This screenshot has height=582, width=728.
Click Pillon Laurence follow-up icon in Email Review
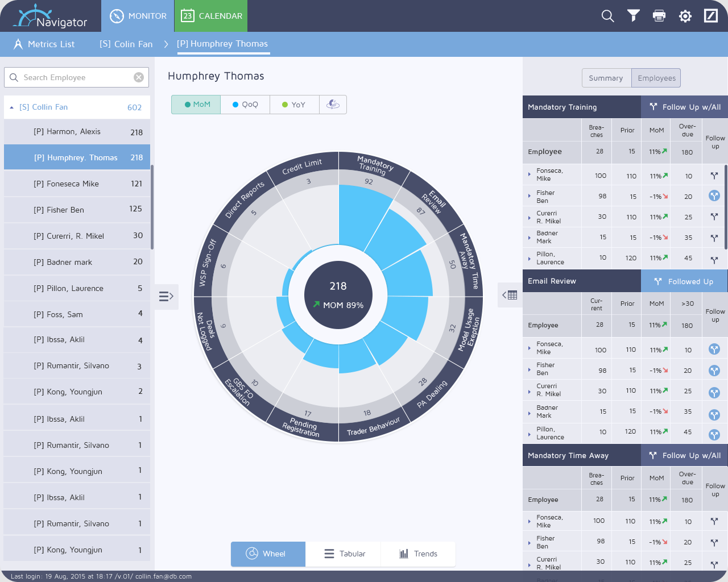point(714,435)
